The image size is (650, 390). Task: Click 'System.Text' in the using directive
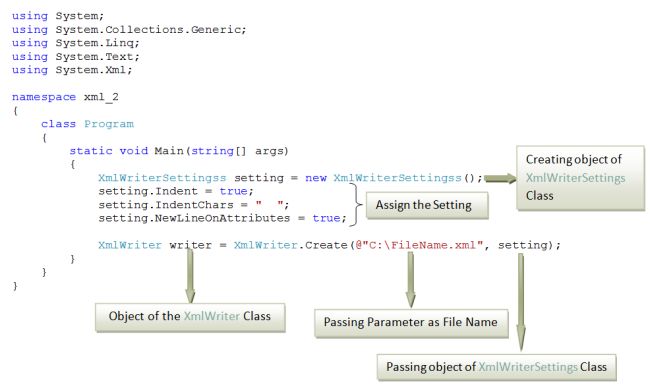click(95, 57)
